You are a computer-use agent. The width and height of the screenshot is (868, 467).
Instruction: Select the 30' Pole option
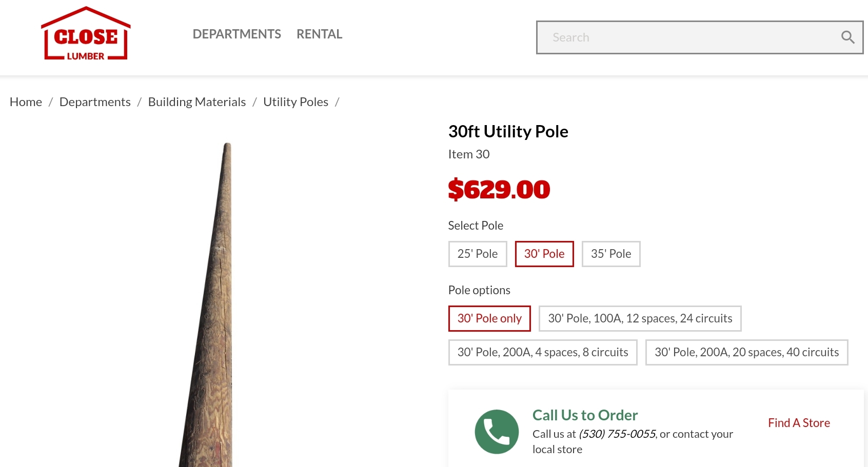[544, 254]
